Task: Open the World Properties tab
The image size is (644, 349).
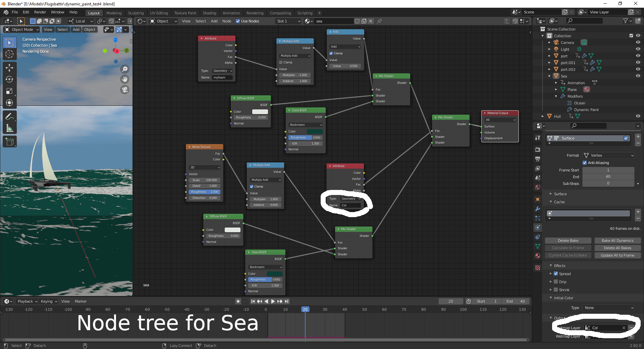Action: click(538, 187)
